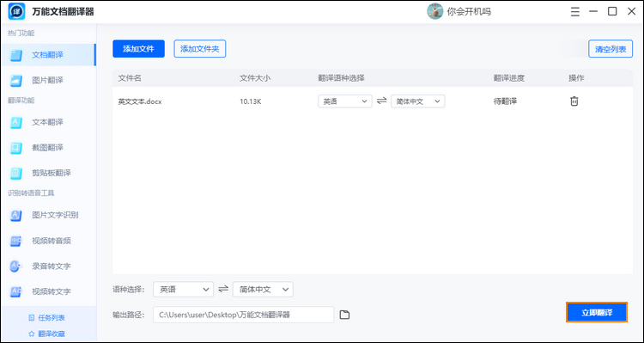This screenshot has width=644, height=343.
Task: Click the 清空列表 button
Action: point(611,49)
